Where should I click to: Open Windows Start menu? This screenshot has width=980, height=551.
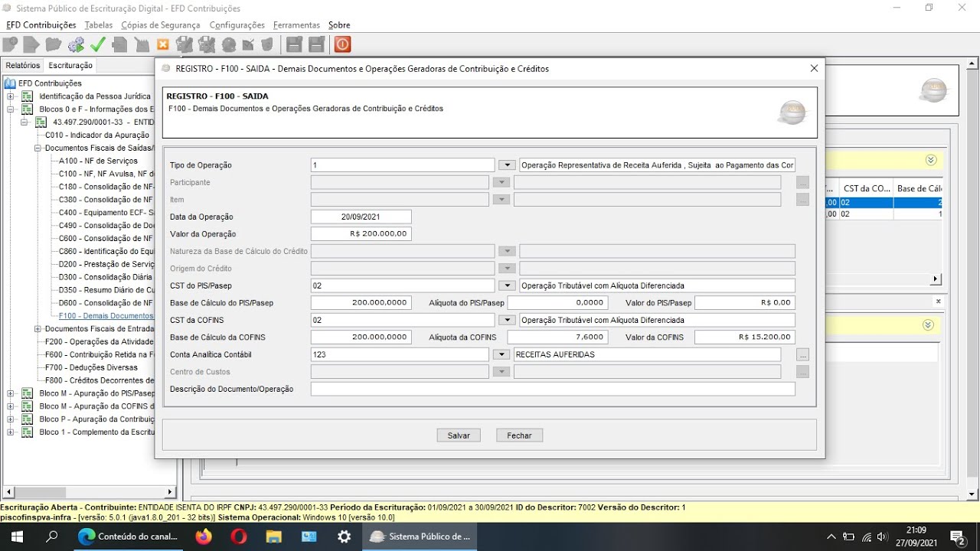coord(16,536)
